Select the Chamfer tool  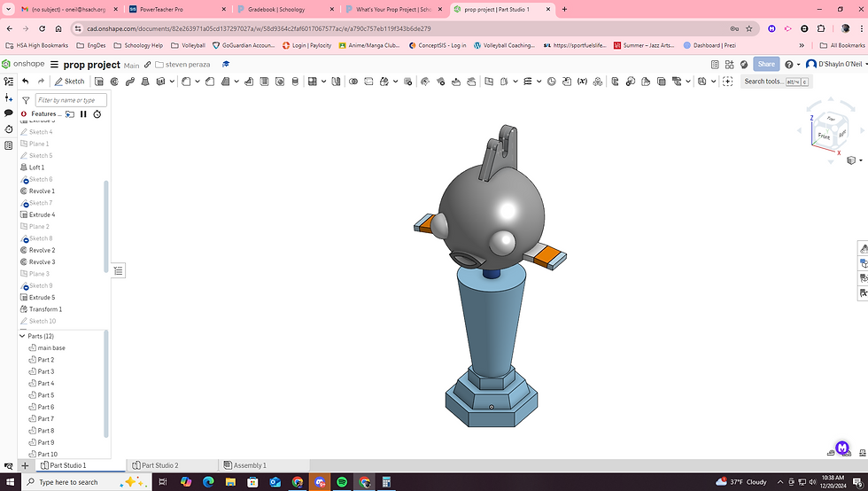coord(210,82)
